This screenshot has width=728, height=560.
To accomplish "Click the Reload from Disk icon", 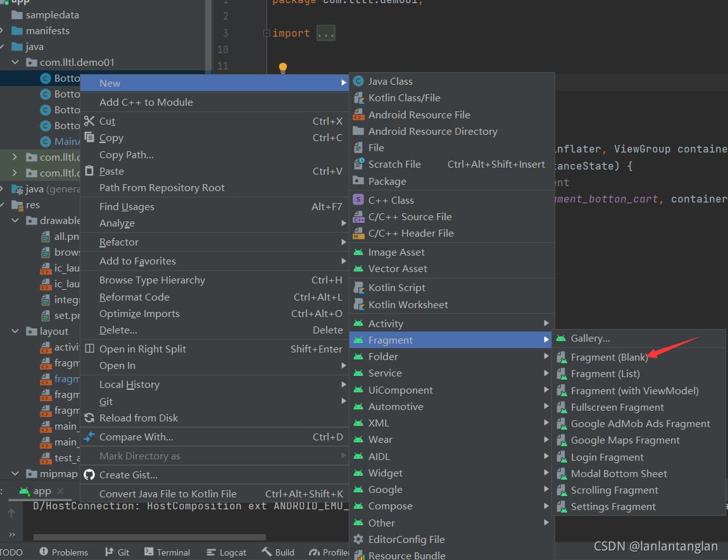I will click(x=89, y=418).
